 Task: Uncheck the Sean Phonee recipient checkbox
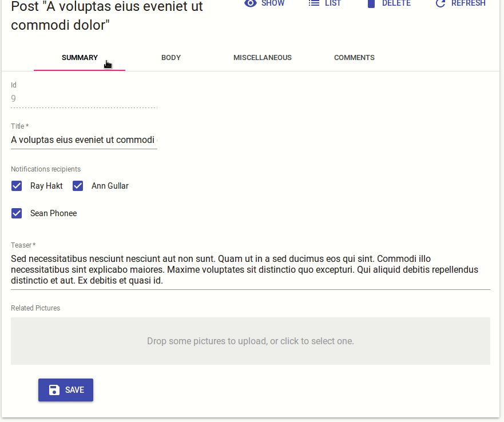click(x=17, y=213)
